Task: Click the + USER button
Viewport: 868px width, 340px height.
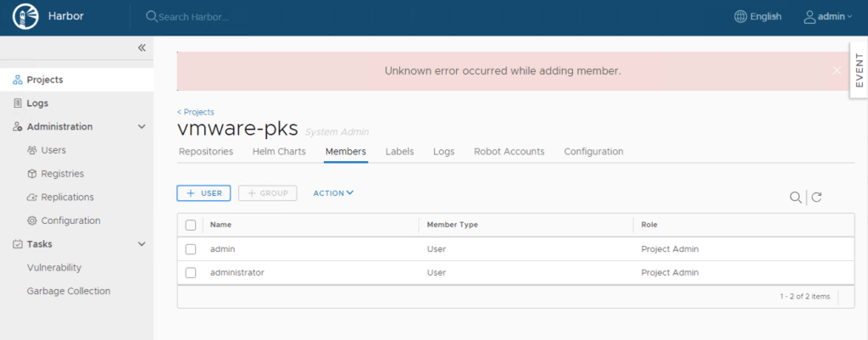Action: pos(203,193)
